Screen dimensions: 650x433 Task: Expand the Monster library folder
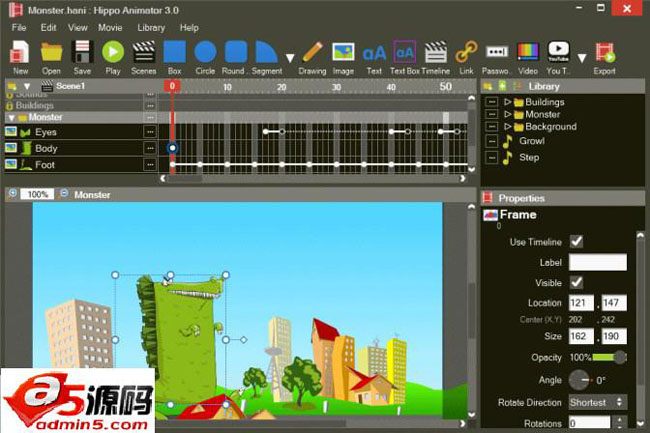coord(507,114)
